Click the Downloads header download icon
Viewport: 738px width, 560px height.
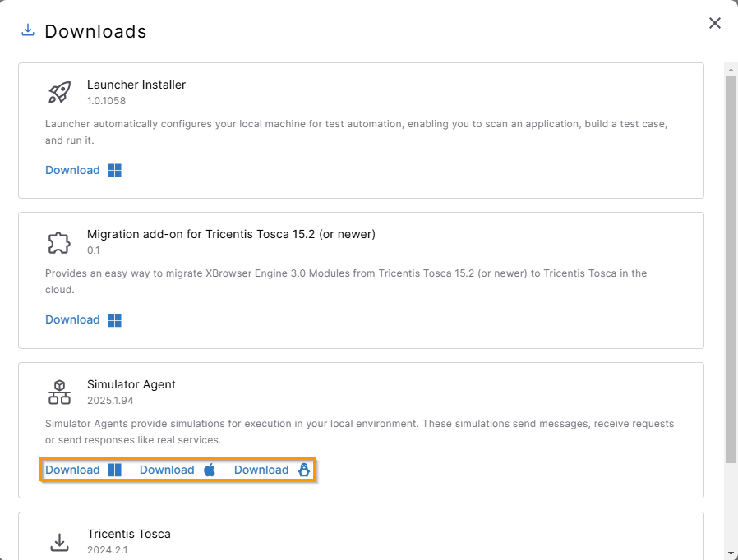pos(28,30)
